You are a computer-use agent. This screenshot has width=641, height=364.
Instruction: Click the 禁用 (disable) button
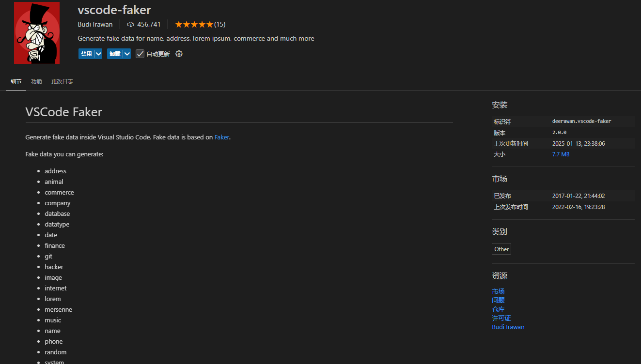click(86, 54)
